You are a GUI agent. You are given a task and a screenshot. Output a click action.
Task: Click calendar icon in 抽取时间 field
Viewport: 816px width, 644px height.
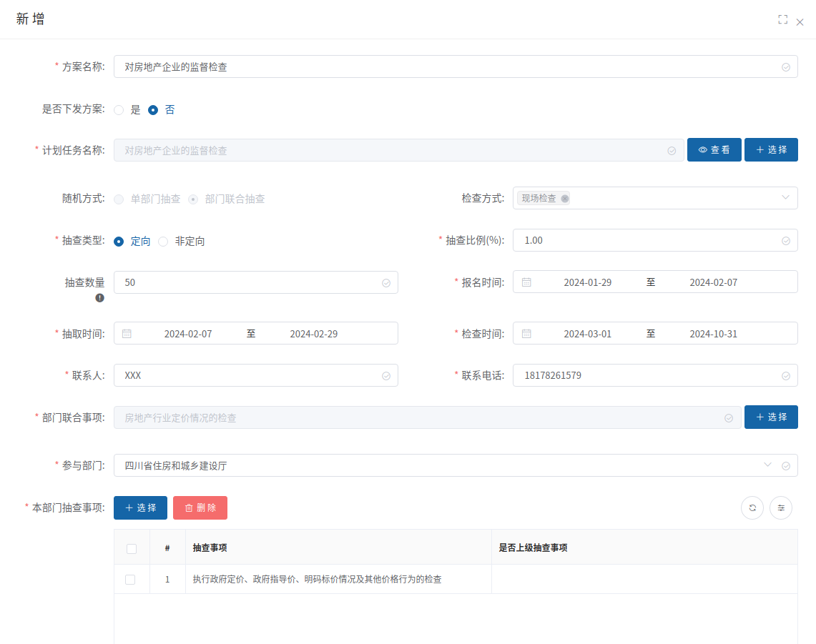coord(127,334)
